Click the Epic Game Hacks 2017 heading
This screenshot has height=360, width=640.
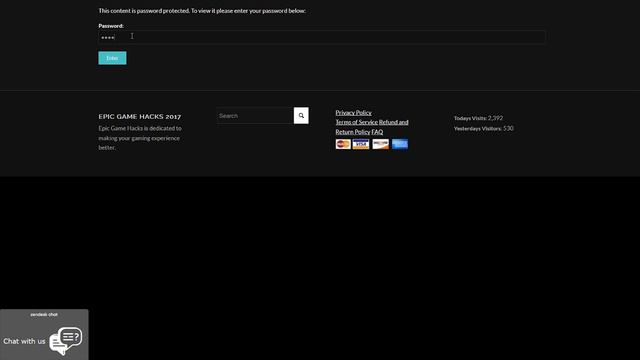(140, 117)
